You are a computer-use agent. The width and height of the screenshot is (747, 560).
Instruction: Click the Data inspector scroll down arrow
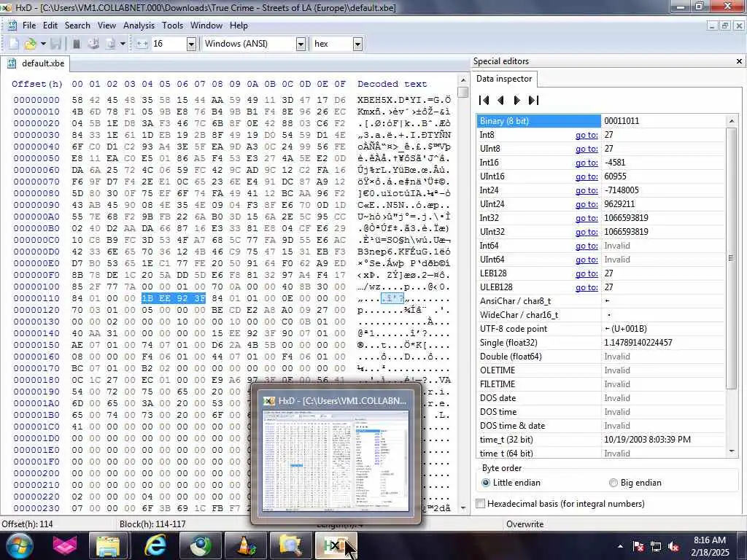[731, 451]
